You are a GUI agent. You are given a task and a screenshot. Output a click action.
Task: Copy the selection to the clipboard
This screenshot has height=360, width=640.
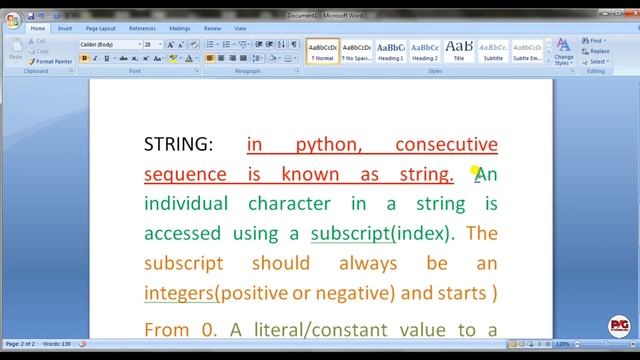pyautogui.click(x=39, y=51)
